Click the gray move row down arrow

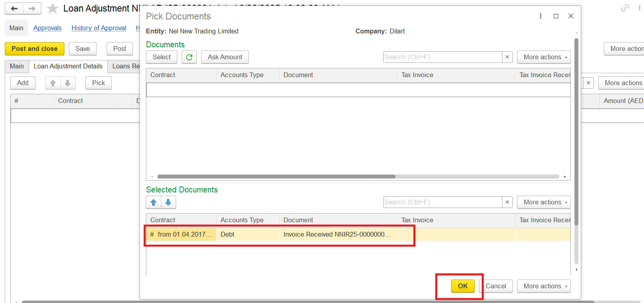pos(68,83)
